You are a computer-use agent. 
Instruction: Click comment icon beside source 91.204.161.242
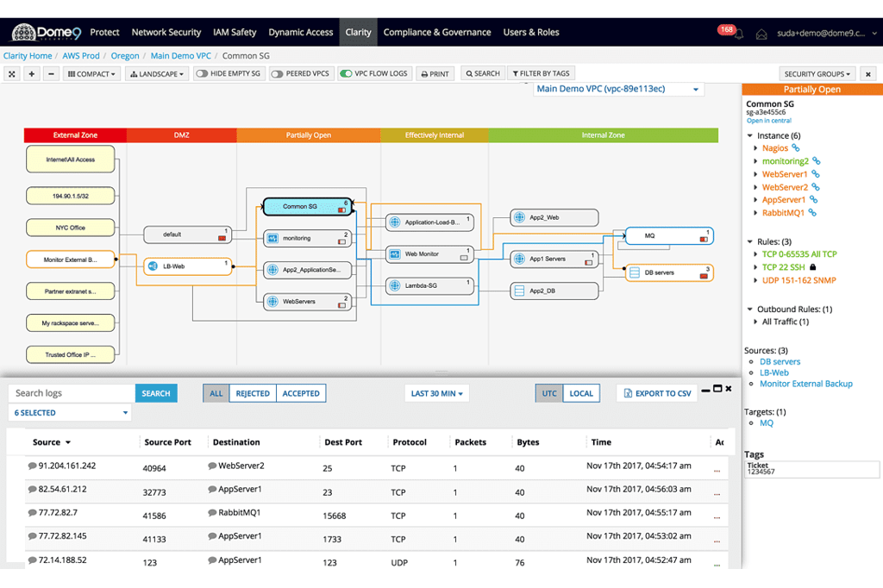[x=33, y=466]
